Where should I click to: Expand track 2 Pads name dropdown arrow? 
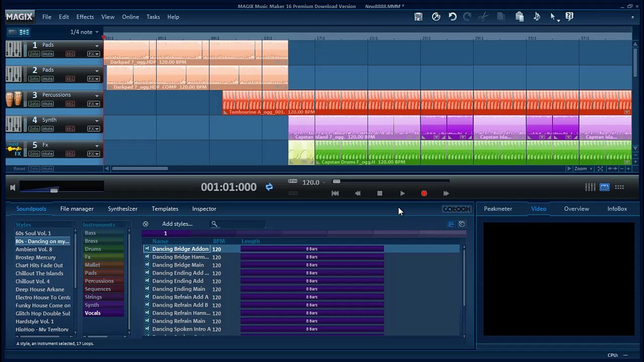pyautogui.click(x=97, y=71)
